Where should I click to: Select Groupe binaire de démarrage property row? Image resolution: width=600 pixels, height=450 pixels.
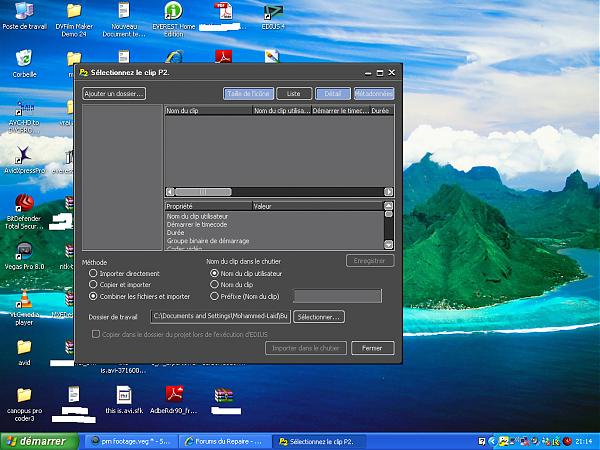coord(274,241)
